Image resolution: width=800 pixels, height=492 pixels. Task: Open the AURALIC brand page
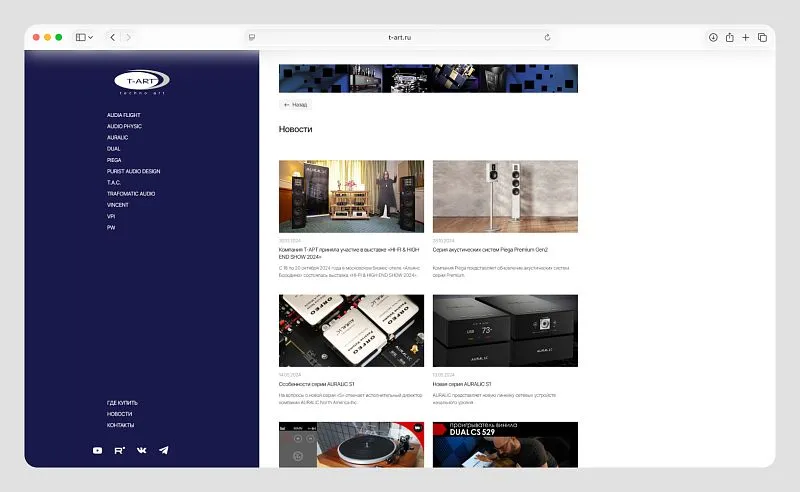coord(117,138)
